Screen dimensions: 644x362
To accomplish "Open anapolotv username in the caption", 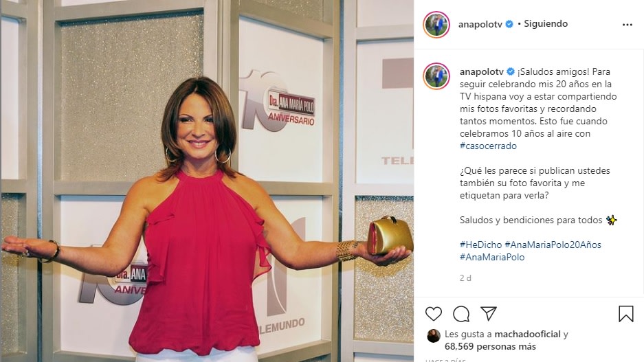I will point(482,72).
